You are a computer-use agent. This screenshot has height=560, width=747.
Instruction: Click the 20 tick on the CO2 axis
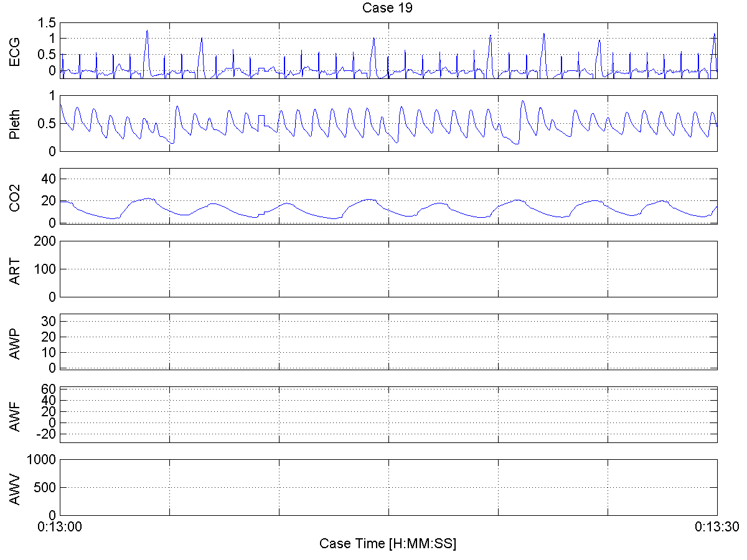point(49,201)
